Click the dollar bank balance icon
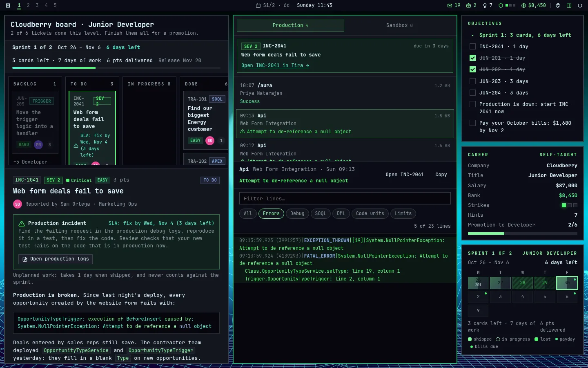This screenshot has width=588, height=368. [x=523, y=5]
